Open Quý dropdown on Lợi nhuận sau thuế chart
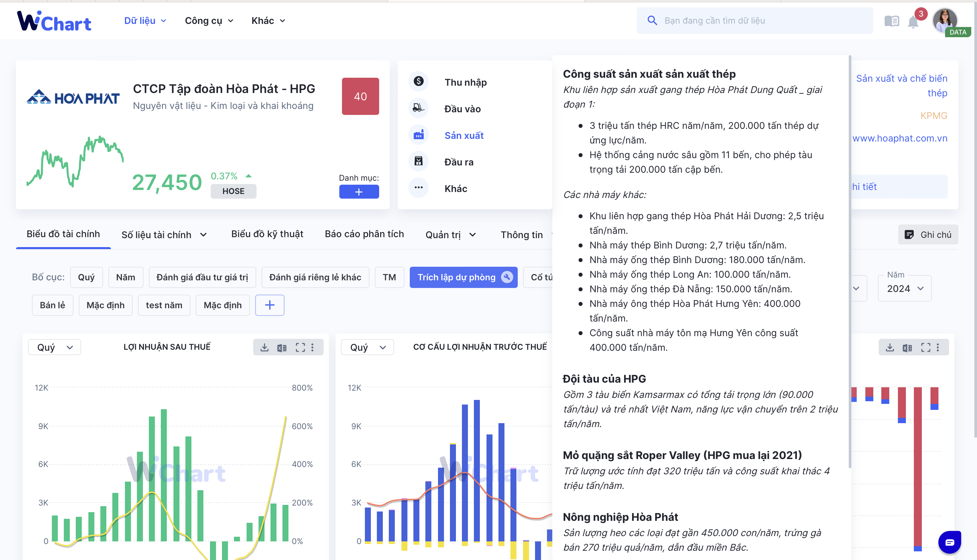The width and height of the screenshot is (977, 560). pos(54,347)
